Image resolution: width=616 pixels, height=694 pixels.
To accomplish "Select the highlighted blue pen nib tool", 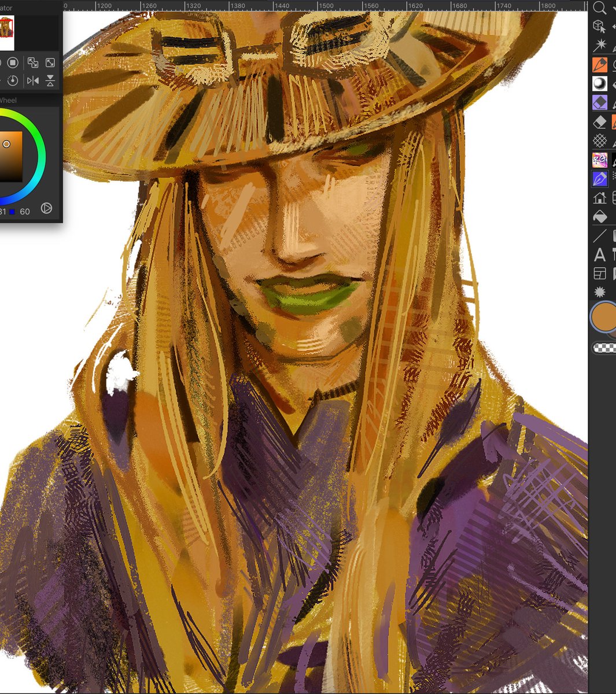I will [x=600, y=179].
